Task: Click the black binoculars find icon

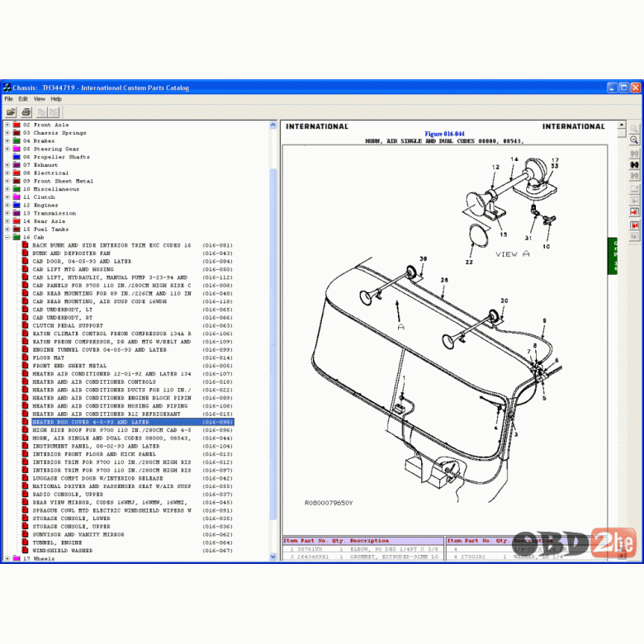Action: pos(634,164)
